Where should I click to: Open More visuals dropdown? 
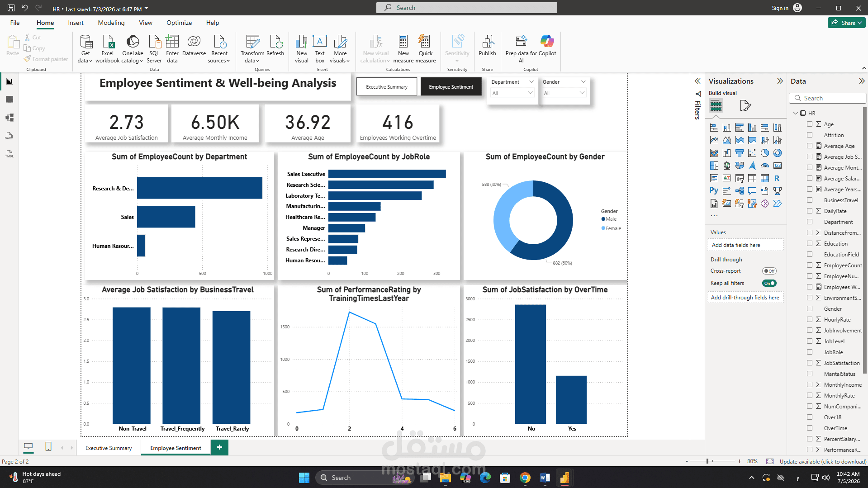point(340,48)
